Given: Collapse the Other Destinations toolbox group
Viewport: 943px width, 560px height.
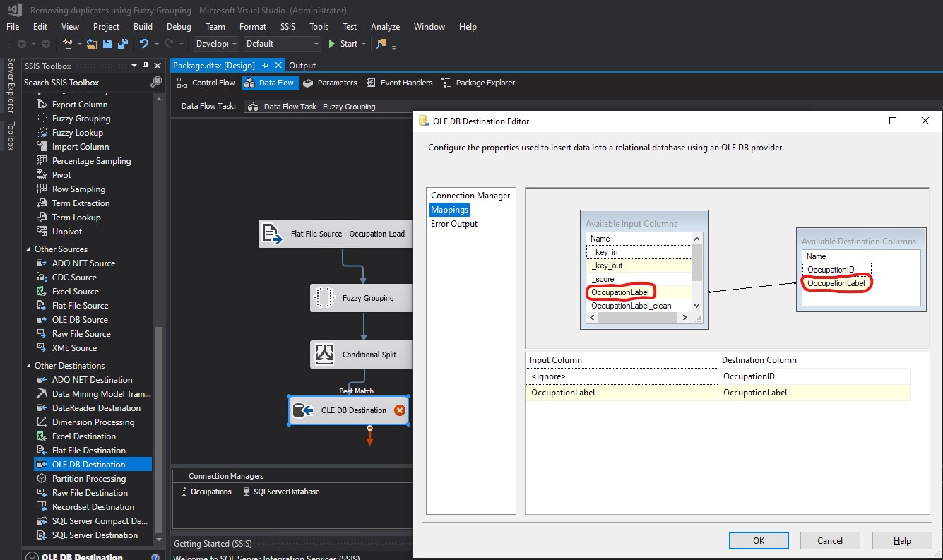Looking at the screenshot, I should tap(28, 366).
